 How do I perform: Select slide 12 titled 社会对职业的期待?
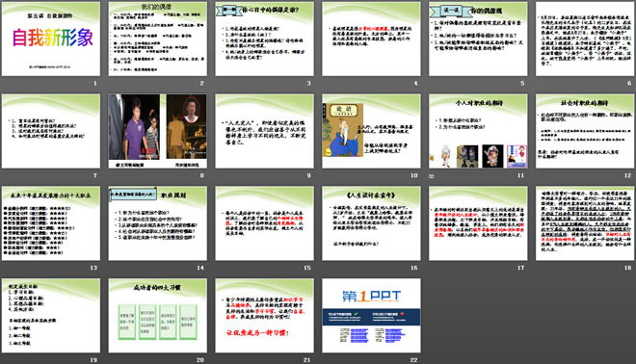pos(585,131)
